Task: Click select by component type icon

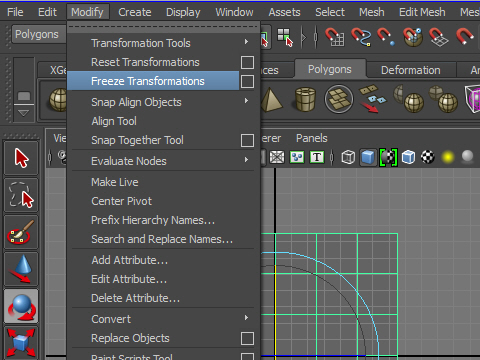Action: click(x=285, y=37)
